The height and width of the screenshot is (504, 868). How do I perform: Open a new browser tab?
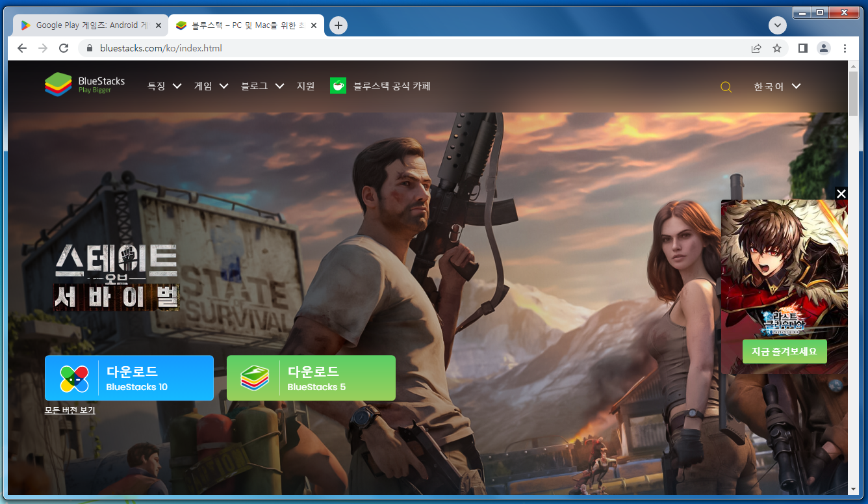click(x=338, y=25)
